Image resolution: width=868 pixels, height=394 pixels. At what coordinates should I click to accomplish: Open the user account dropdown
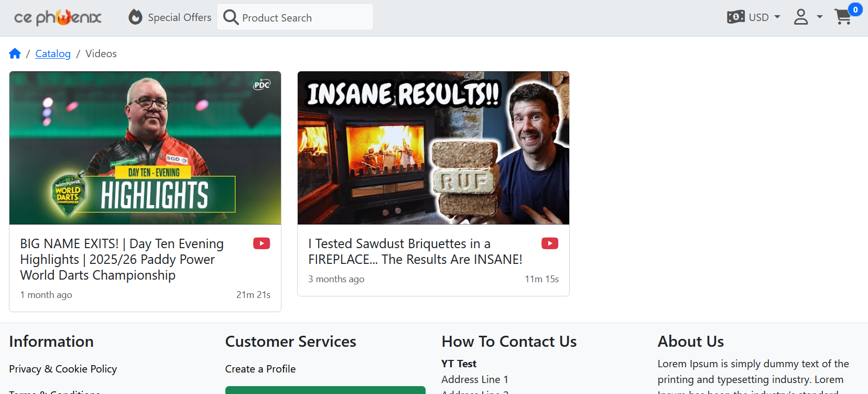coord(808,17)
